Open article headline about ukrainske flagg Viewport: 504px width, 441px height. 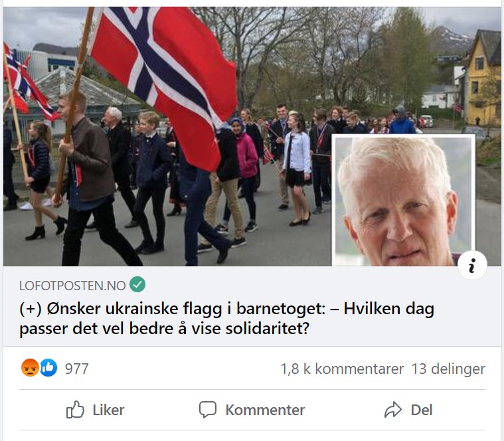pyautogui.click(x=227, y=318)
